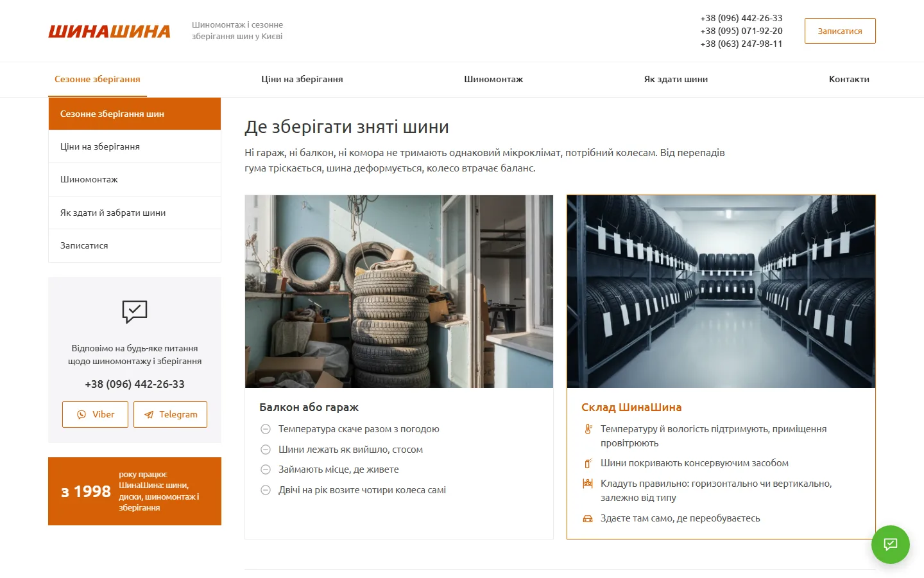Click the storage rack icon
This screenshot has height=578, width=924.
[x=588, y=484]
